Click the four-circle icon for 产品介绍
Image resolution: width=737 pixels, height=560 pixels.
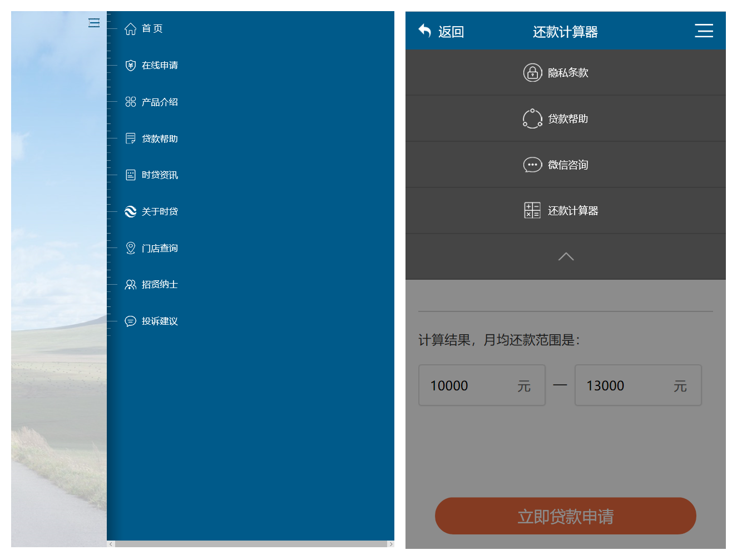tap(130, 102)
